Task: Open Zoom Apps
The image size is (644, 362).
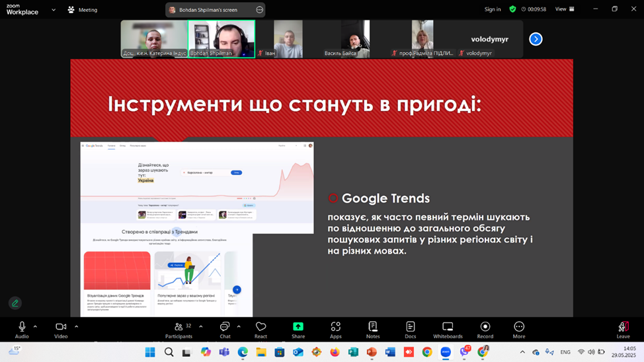Action: pos(335,330)
